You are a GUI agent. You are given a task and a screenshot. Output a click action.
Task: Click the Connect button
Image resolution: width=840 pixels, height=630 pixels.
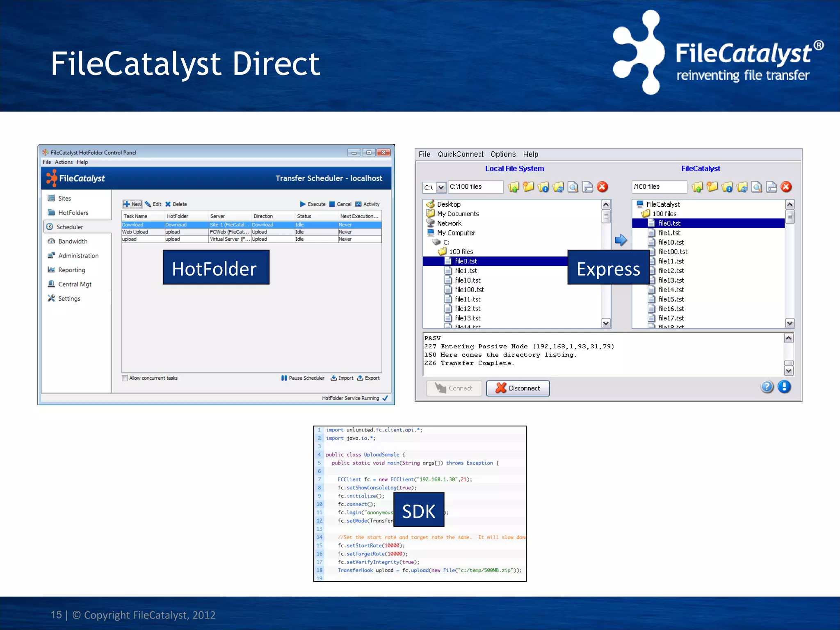pyautogui.click(x=454, y=388)
